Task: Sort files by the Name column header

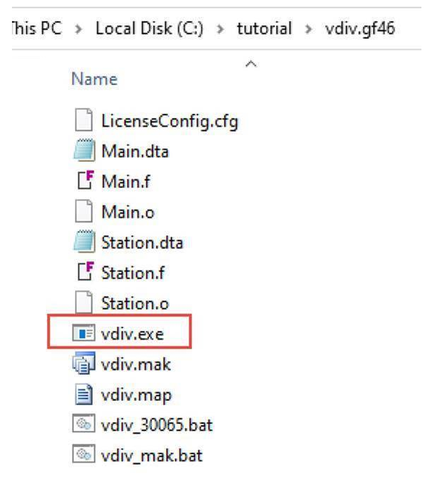Action: pos(94,80)
